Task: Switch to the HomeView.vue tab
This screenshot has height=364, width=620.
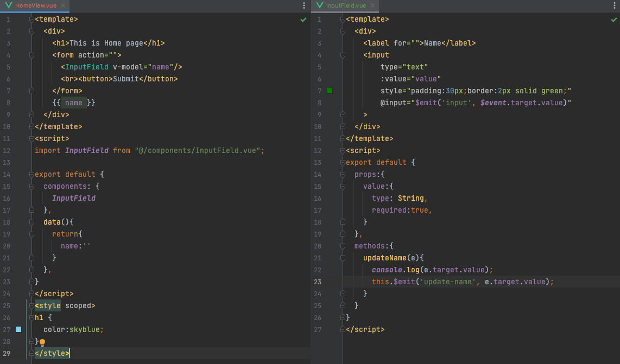Action: point(36,5)
